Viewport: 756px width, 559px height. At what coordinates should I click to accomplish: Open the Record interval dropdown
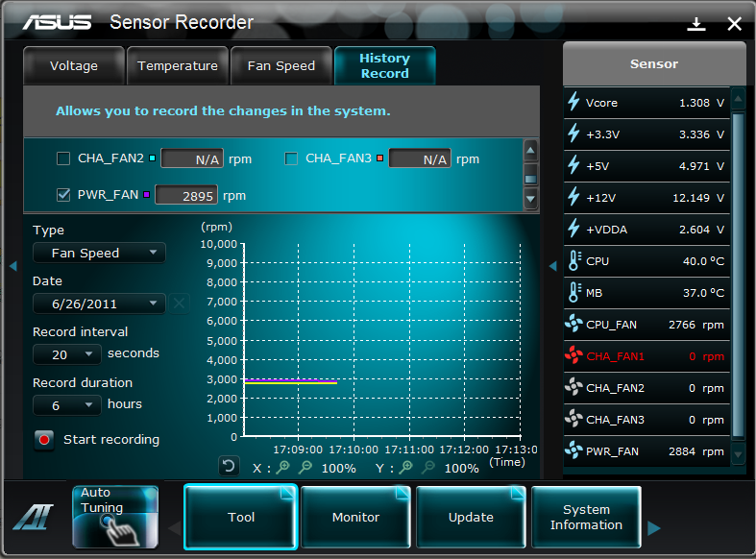(x=67, y=354)
